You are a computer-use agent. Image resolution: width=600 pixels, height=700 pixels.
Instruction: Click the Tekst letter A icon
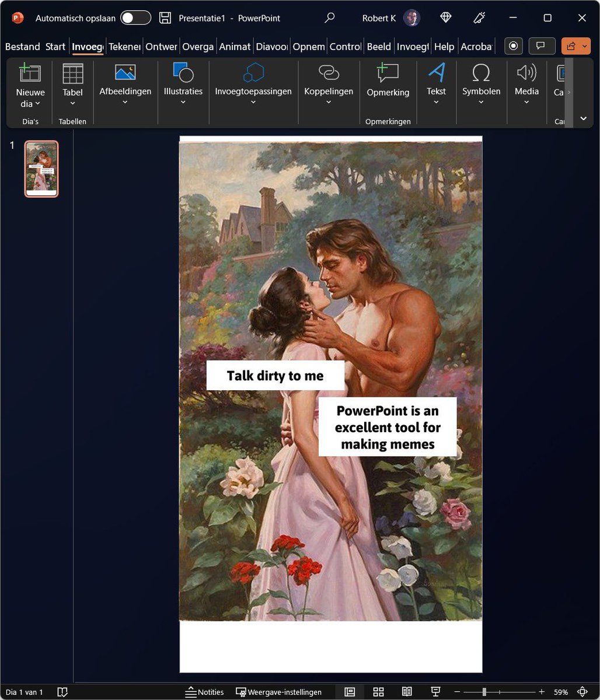[436, 72]
